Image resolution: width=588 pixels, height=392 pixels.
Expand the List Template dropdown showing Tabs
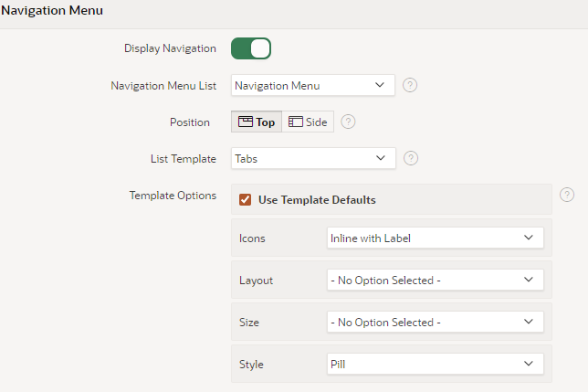(312, 158)
